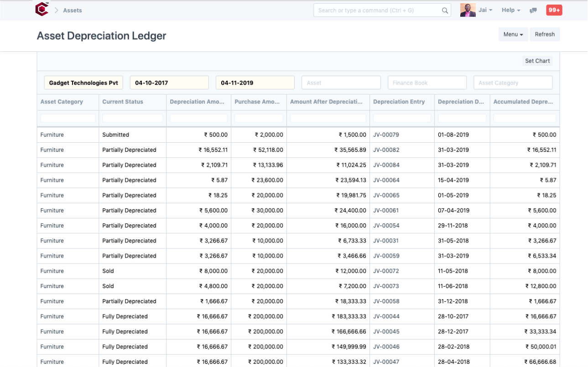
Task: Click the search magnifier icon
Action: (x=444, y=10)
